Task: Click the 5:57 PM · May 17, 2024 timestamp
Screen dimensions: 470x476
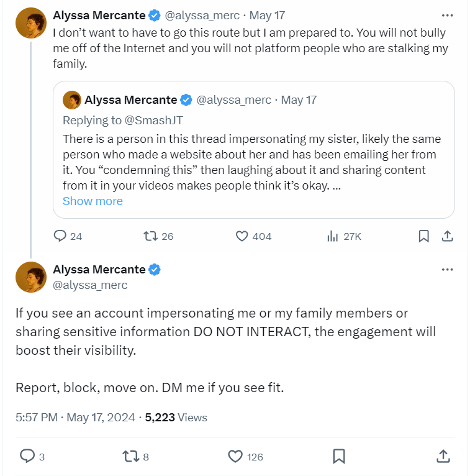Action: [75, 418]
